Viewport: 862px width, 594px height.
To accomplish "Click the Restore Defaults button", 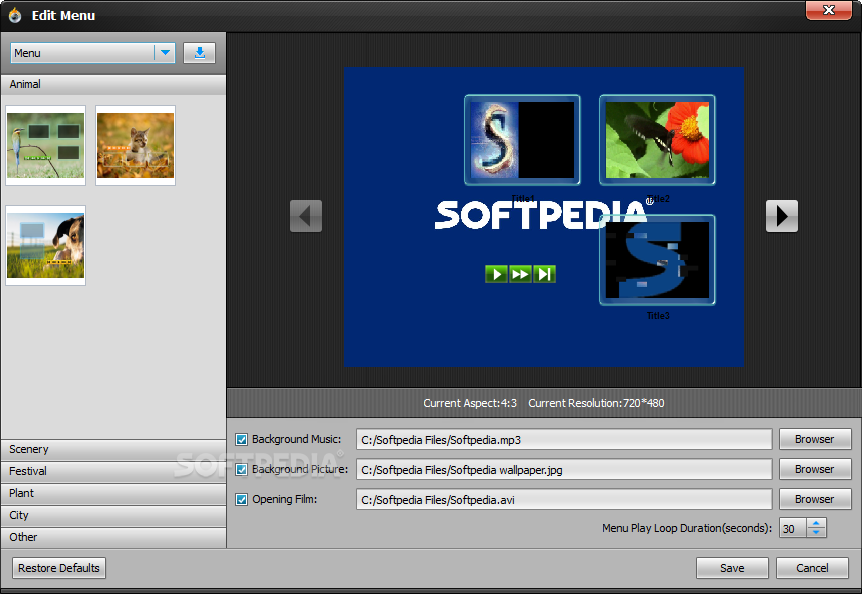I will tap(59, 568).
